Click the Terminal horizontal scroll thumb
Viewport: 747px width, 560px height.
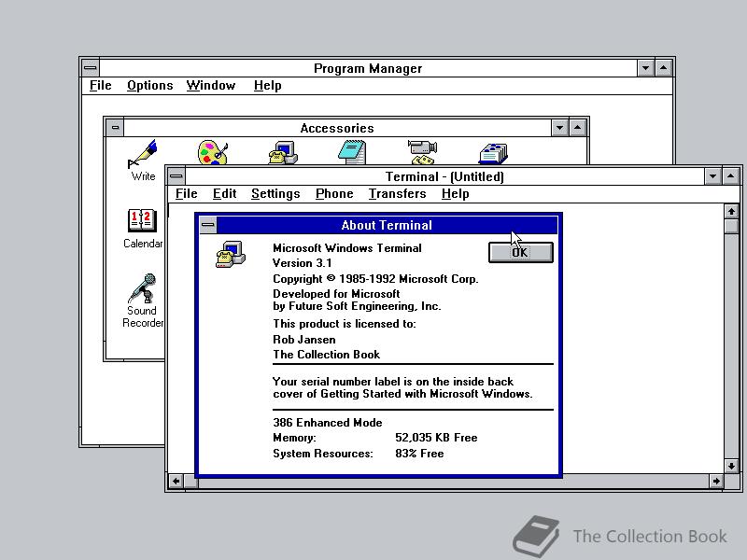point(191,481)
